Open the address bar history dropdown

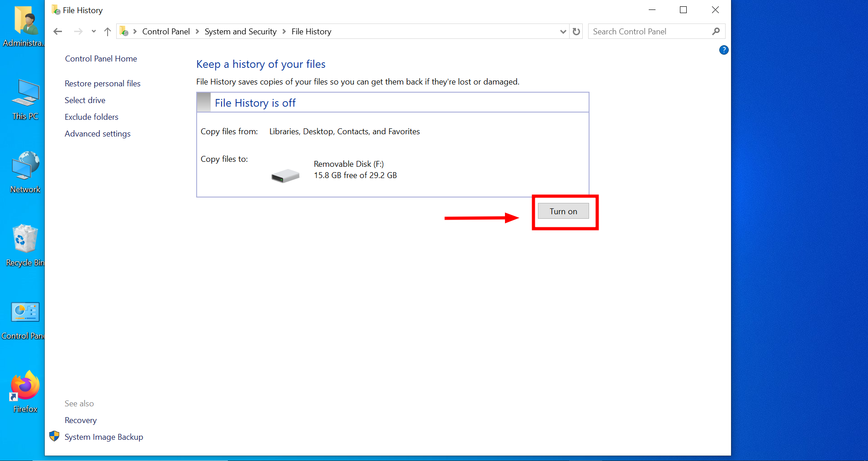(563, 32)
